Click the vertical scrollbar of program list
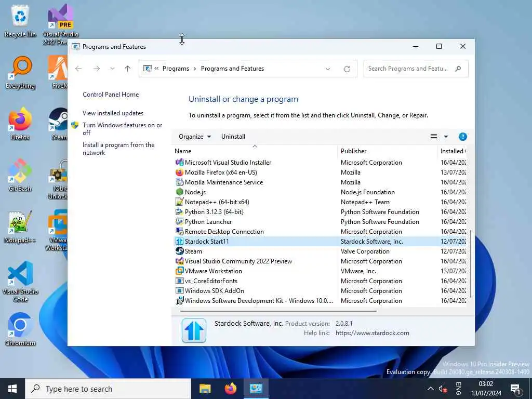The height and width of the screenshot is (399, 532). coord(470,264)
